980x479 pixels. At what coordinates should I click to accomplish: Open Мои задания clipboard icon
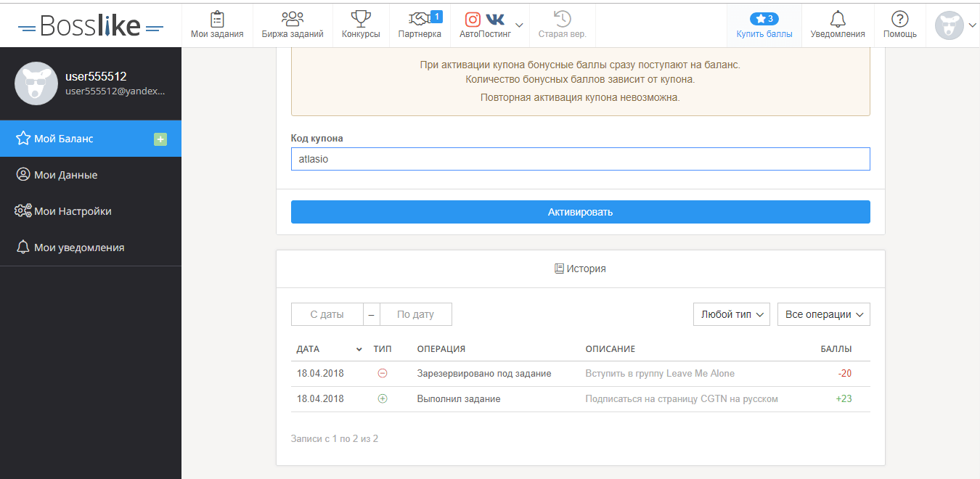217,19
